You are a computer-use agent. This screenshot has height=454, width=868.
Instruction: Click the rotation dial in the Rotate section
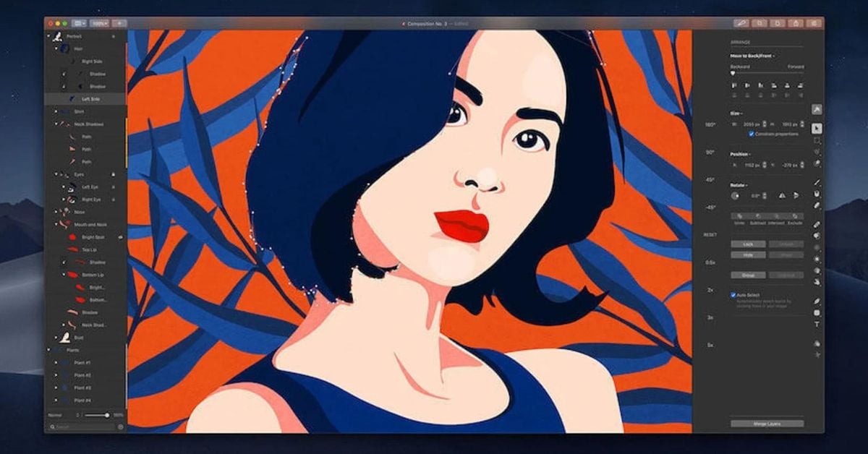[736, 195]
